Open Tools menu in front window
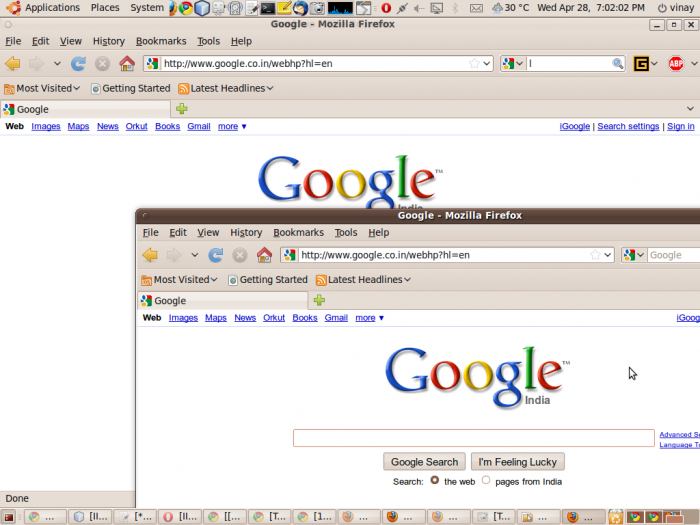 pyautogui.click(x=346, y=233)
